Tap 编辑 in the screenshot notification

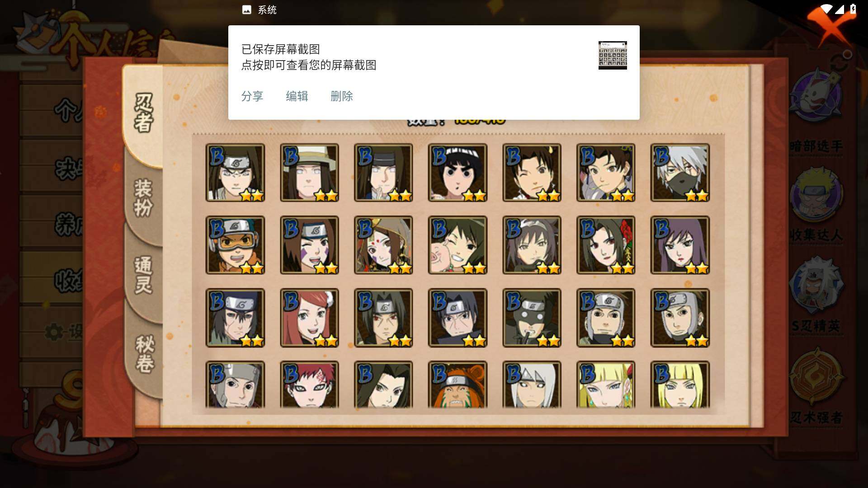click(x=297, y=96)
